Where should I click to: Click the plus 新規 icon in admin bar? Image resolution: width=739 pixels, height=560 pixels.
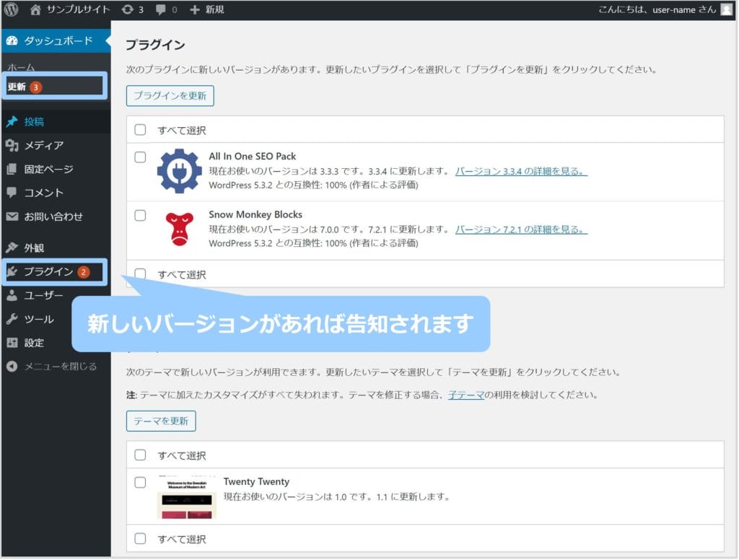pyautogui.click(x=195, y=9)
